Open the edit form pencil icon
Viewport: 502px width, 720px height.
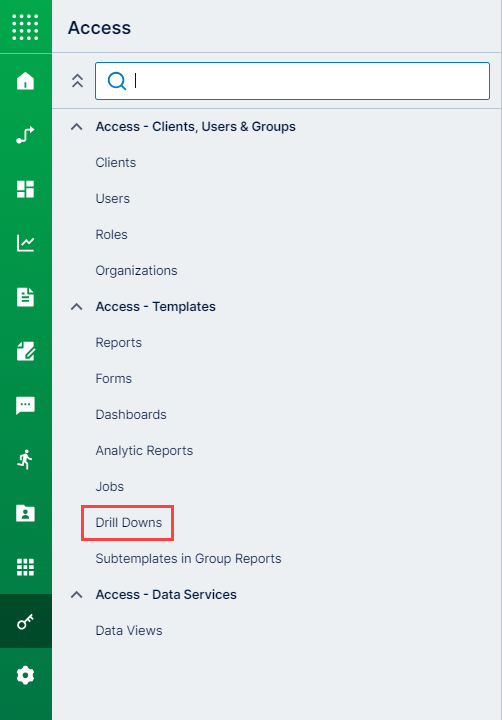[x=25, y=351]
